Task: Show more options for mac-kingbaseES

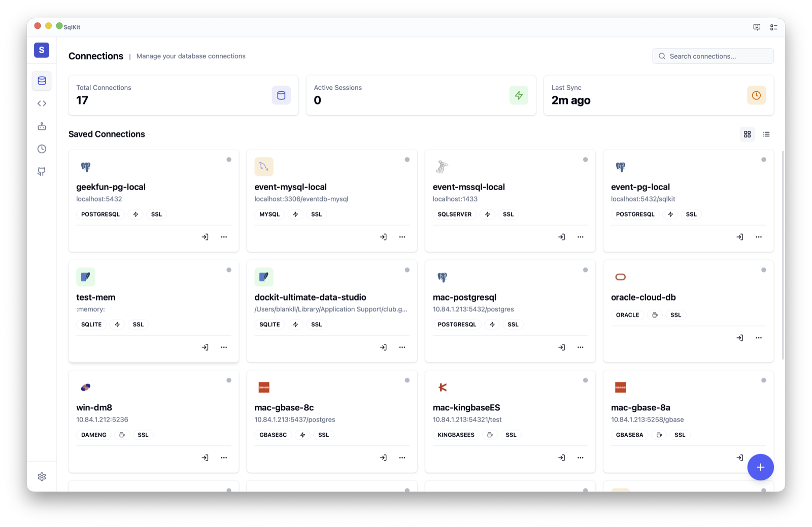Action: (580, 458)
